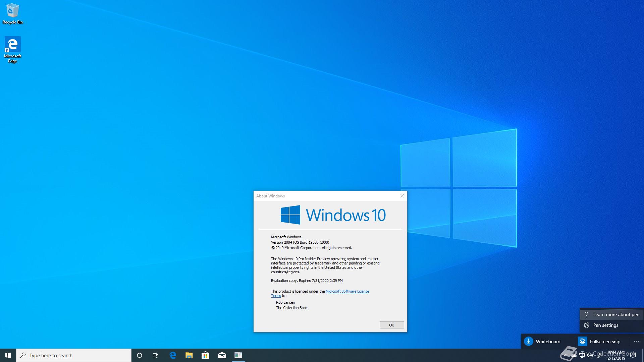Click 'The Collection Book' organization text in the dialog
The image size is (644, 362).
tap(292, 308)
